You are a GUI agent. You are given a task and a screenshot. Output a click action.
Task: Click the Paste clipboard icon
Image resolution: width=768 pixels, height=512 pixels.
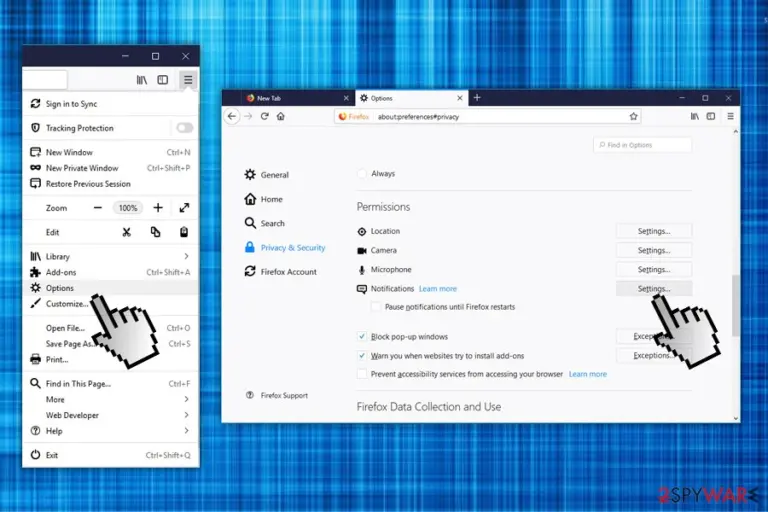click(x=184, y=232)
